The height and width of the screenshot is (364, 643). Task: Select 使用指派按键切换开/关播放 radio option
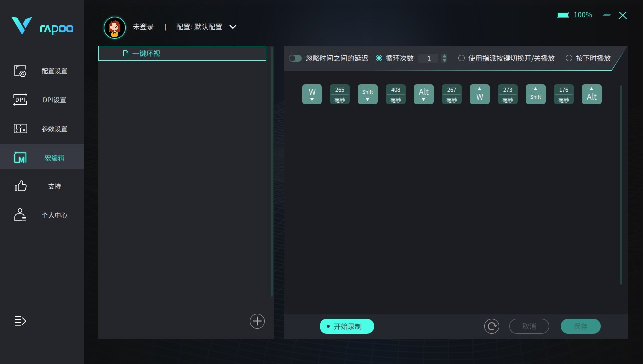point(461,58)
